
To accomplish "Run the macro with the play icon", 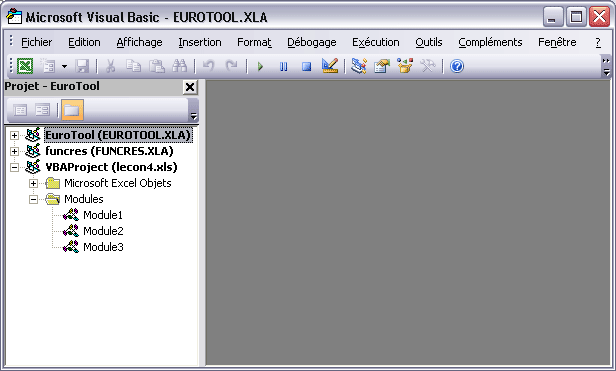I will click(260, 66).
